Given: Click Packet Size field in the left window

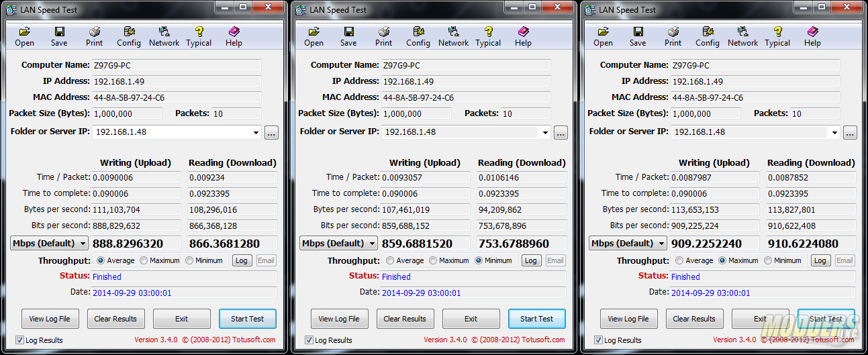Looking at the screenshot, I should click(x=128, y=113).
